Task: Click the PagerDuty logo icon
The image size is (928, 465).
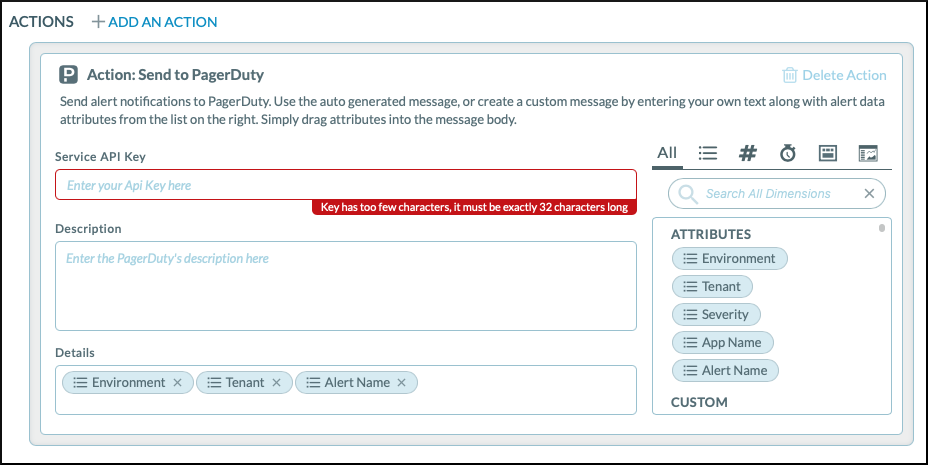Action: click(68, 74)
